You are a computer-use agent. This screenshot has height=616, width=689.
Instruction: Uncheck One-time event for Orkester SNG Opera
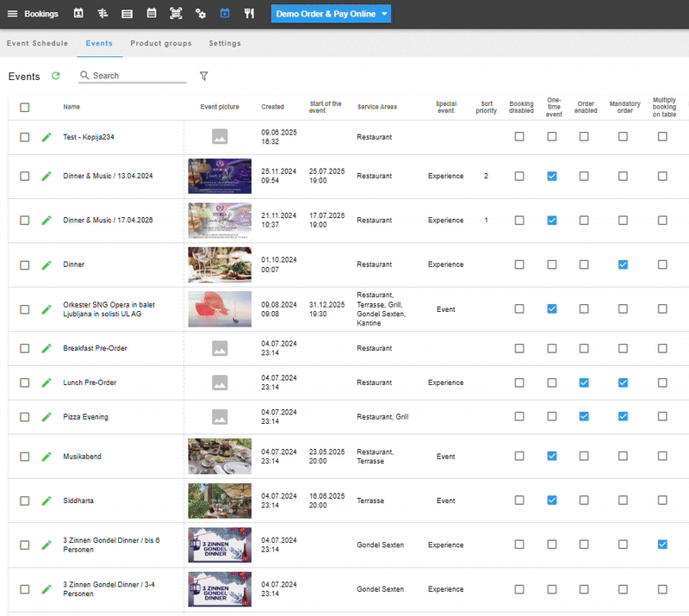pos(552,309)
